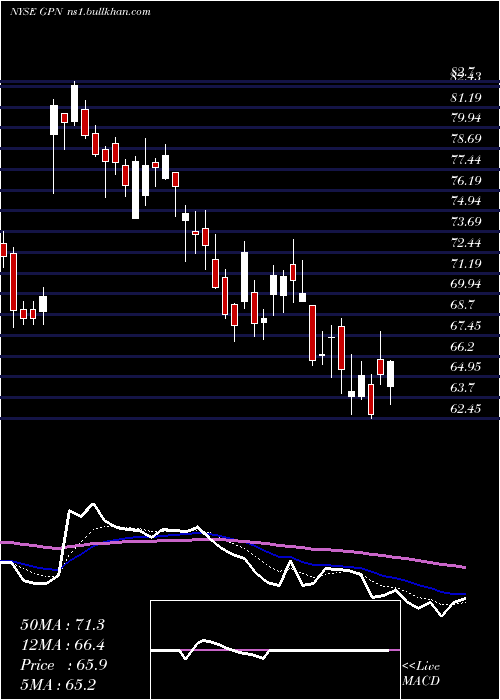Select the 81.19 price axis label

pyautogui.click(x=467, y=97)
